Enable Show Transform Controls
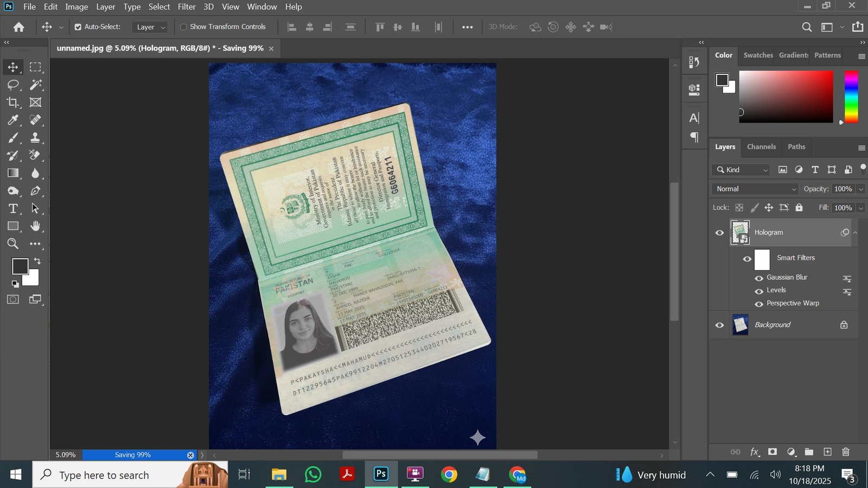This screenshot has width=868, height=488. pyautogui.click(x=183, y=27)
